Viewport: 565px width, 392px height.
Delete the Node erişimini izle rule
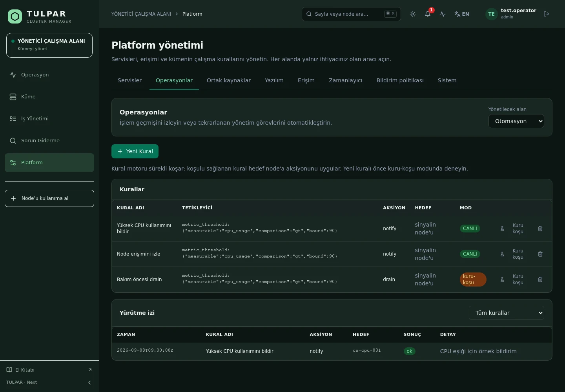[540, 254]
